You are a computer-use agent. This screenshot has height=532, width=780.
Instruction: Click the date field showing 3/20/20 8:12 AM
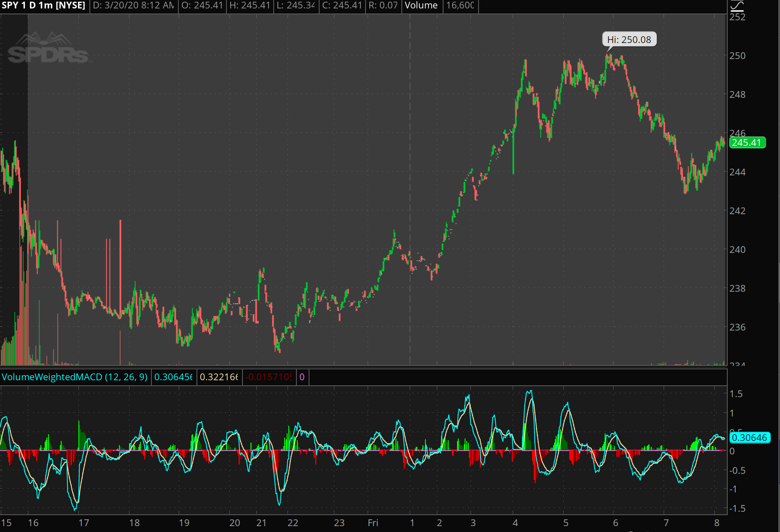pos(133,5)
